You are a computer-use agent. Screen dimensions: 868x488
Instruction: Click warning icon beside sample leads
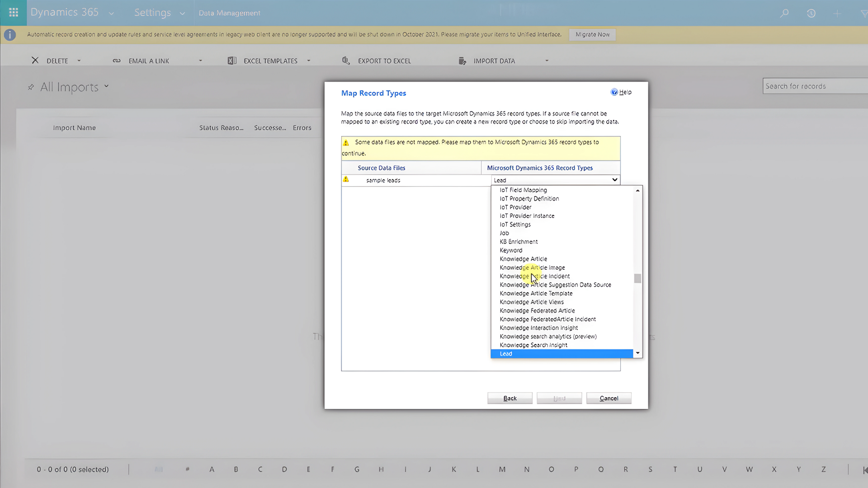point(346,179)
